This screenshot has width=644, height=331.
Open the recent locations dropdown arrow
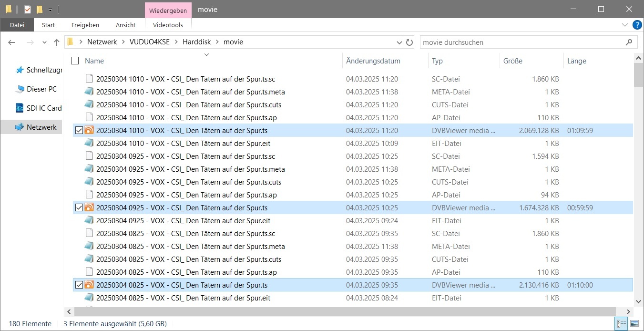(x=44, y=42)
